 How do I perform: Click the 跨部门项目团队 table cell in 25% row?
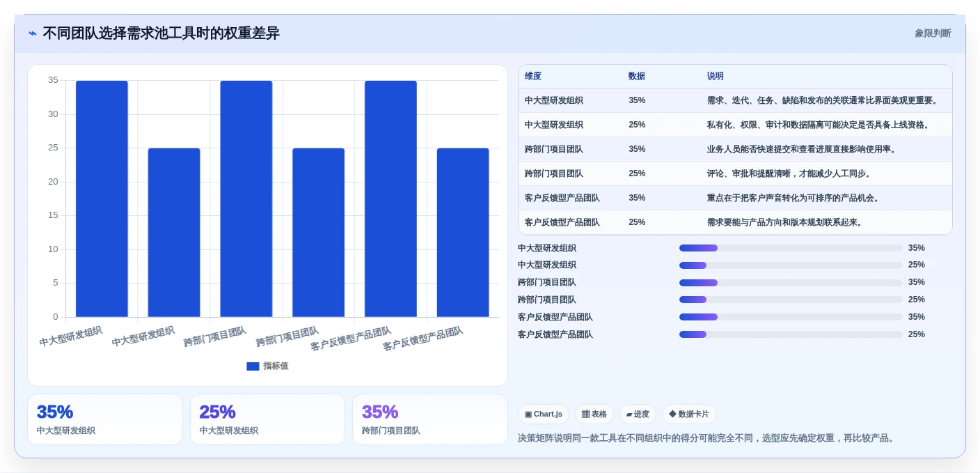[x=554, y=173]
